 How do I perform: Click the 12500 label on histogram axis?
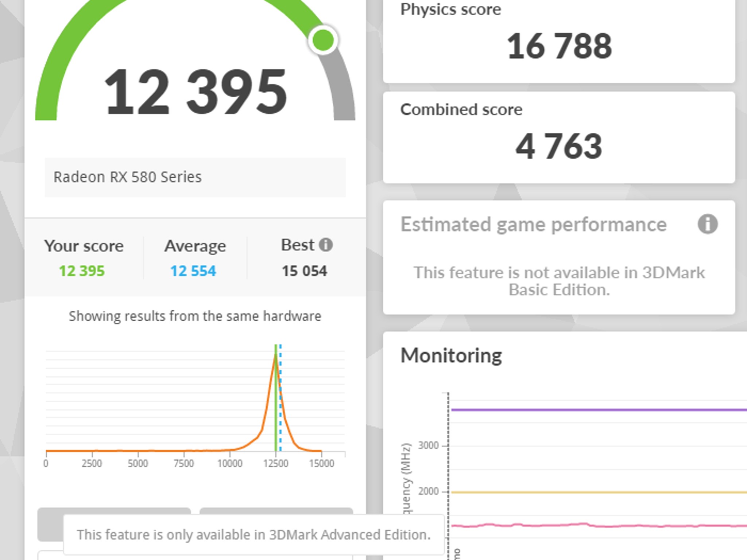point(276,463)
